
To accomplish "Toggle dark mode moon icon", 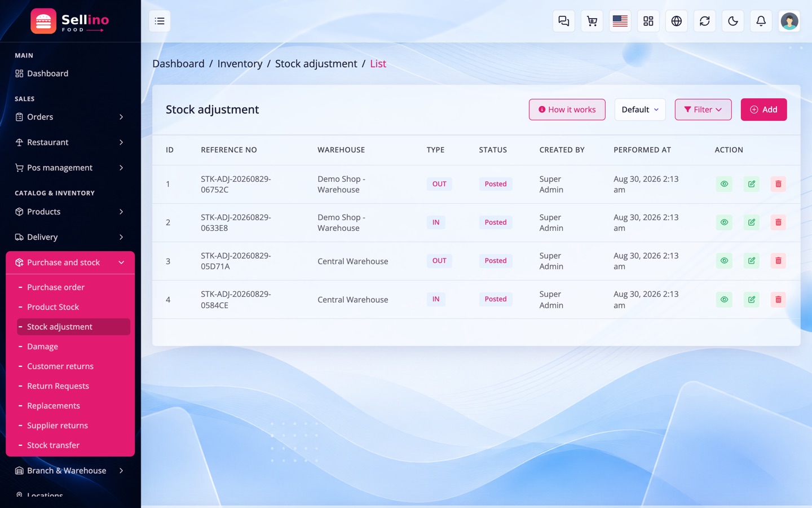I will point(733,21).
